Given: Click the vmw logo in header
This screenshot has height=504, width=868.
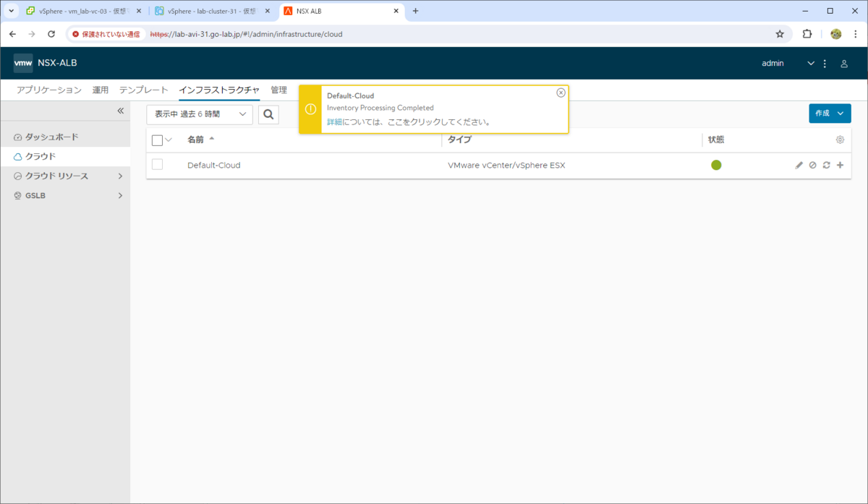Looking at the screenshot, I should (23, 63).
